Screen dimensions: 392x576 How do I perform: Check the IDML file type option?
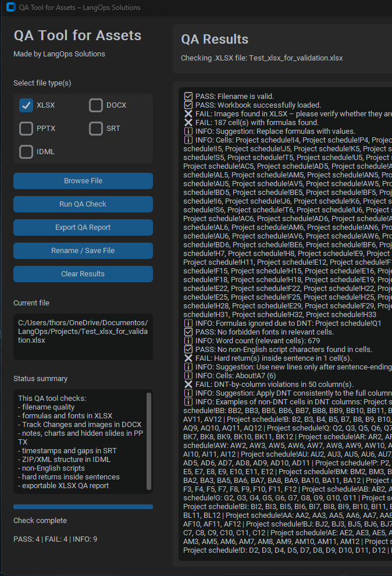[x=26, y=152]
